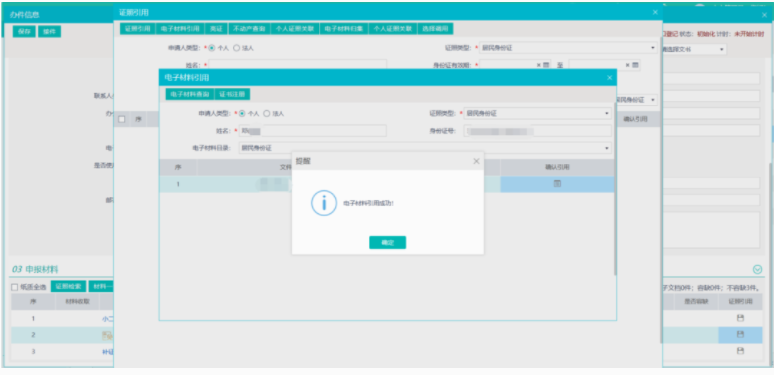This screenshot has height=375, width=774.
Task: Click the 证照检索 button
Action: point(69,287)
